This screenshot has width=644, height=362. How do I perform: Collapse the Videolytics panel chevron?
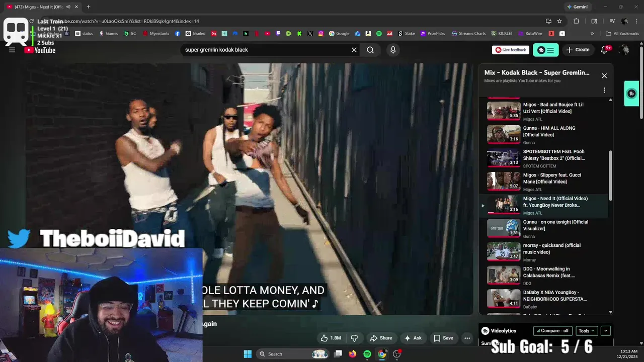click(x=606, y=331)
